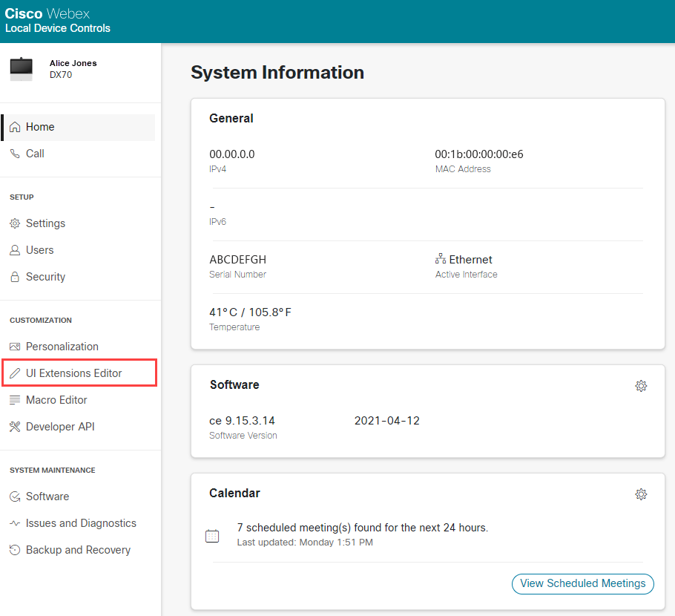Click the pencil icon for UI Extensions Editor
Screen dimensions: 675x616
tap(15, 373)
